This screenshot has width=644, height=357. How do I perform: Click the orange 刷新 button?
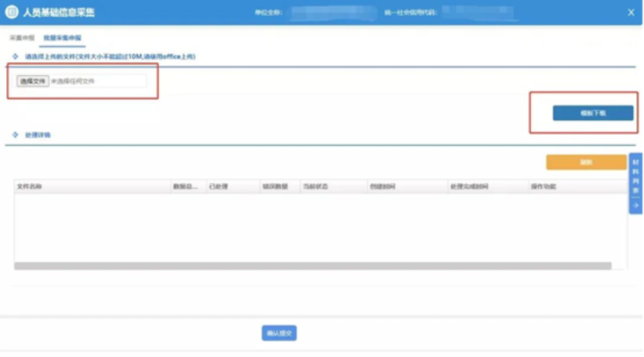[x=586, y=162]
